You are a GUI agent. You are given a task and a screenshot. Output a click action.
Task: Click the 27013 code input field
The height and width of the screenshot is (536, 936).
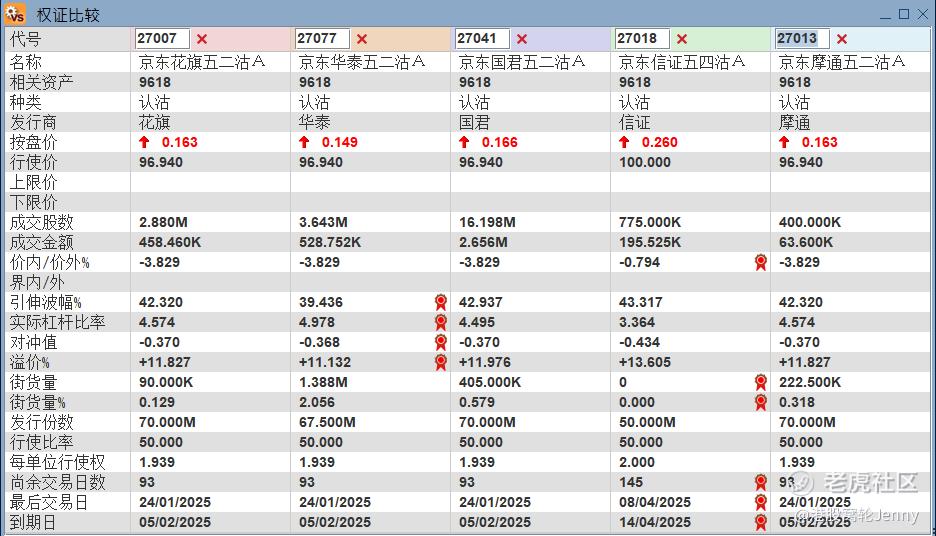(x=802, y=39)
